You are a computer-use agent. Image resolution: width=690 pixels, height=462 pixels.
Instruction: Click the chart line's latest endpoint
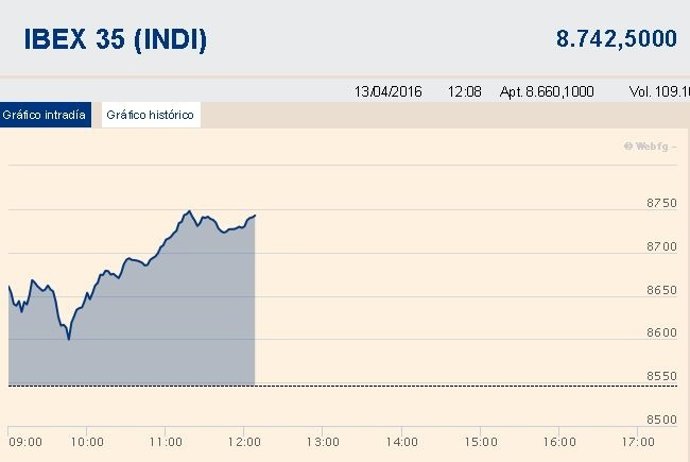tap(255, 215)
